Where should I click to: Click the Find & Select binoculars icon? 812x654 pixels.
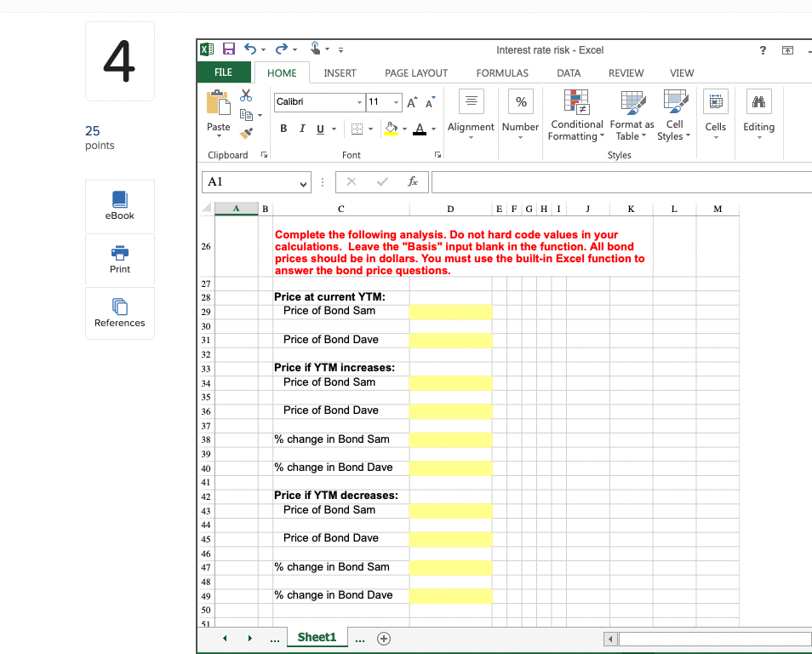pos(758,101)
